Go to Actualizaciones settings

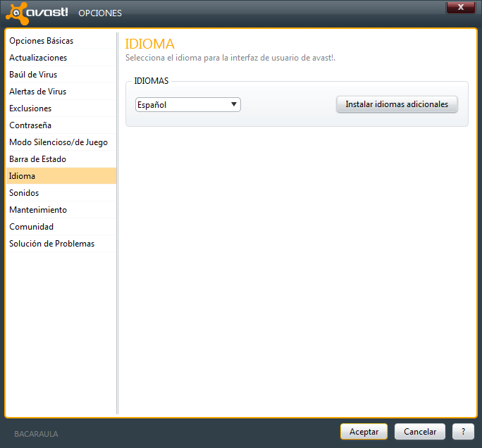[x=38, y=58]
